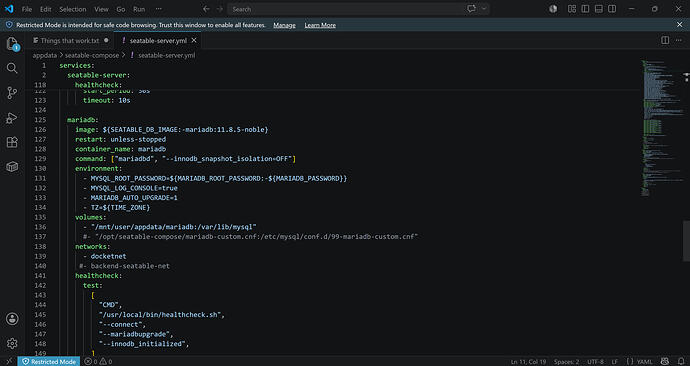
Task: Open the remote window indicator in status bar
Action: coord(9,362)
